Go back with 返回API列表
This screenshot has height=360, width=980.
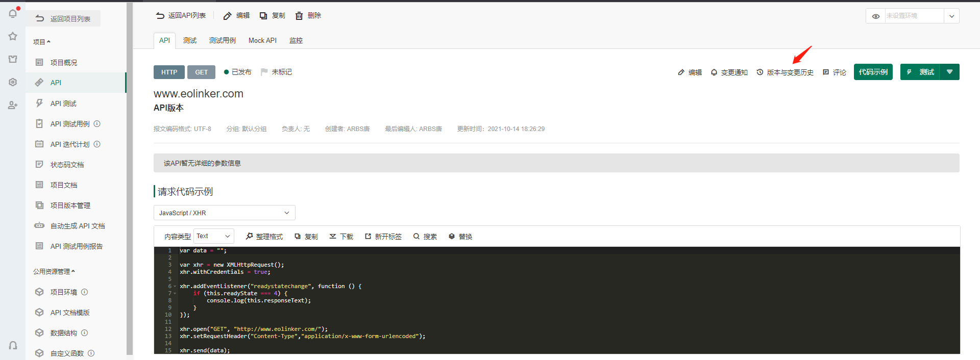click(x=181, y=16)
